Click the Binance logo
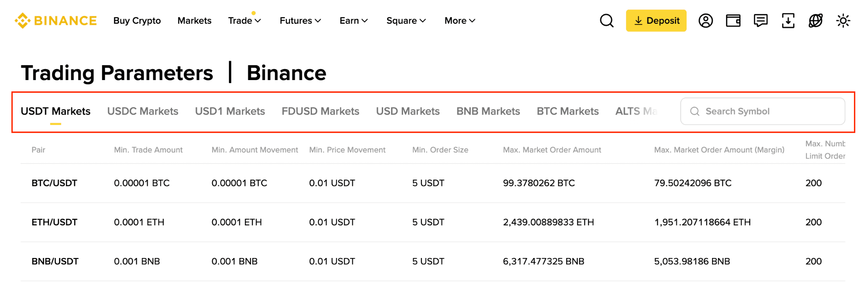868x283 pixels. coord(56,21)
